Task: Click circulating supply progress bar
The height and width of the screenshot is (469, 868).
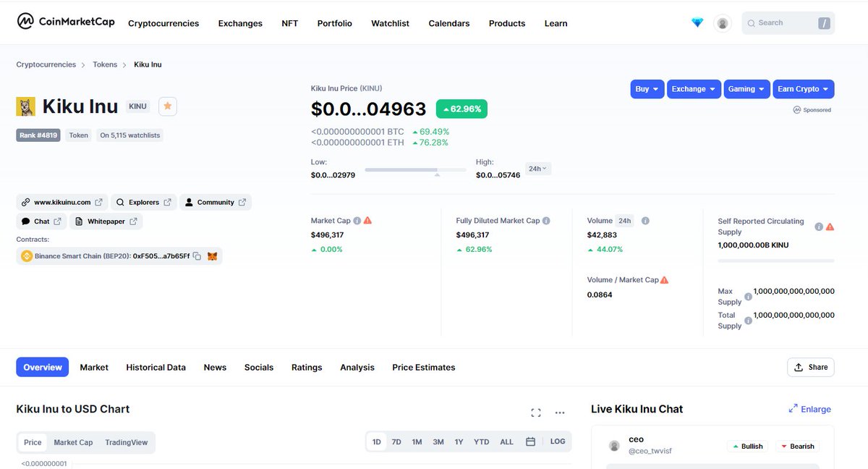Action: [776, 260]
